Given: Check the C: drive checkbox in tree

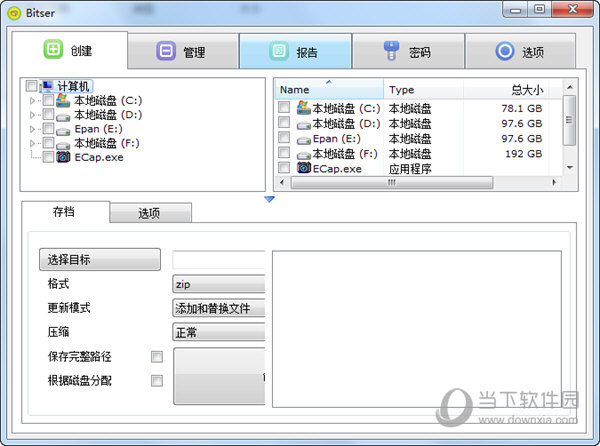Looking at the screenshot, I should point(48,100).
